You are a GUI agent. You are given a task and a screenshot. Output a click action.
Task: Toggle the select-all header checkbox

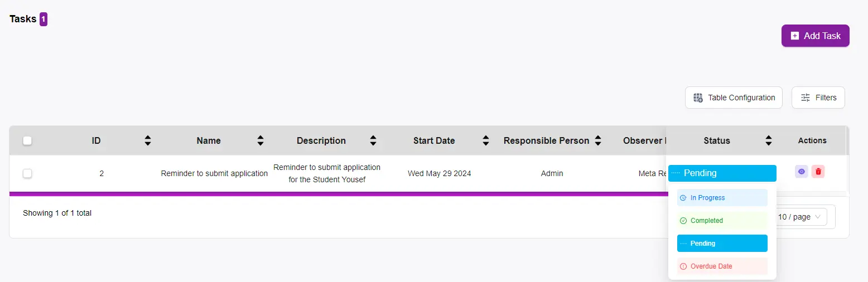(x=27, y=140)
